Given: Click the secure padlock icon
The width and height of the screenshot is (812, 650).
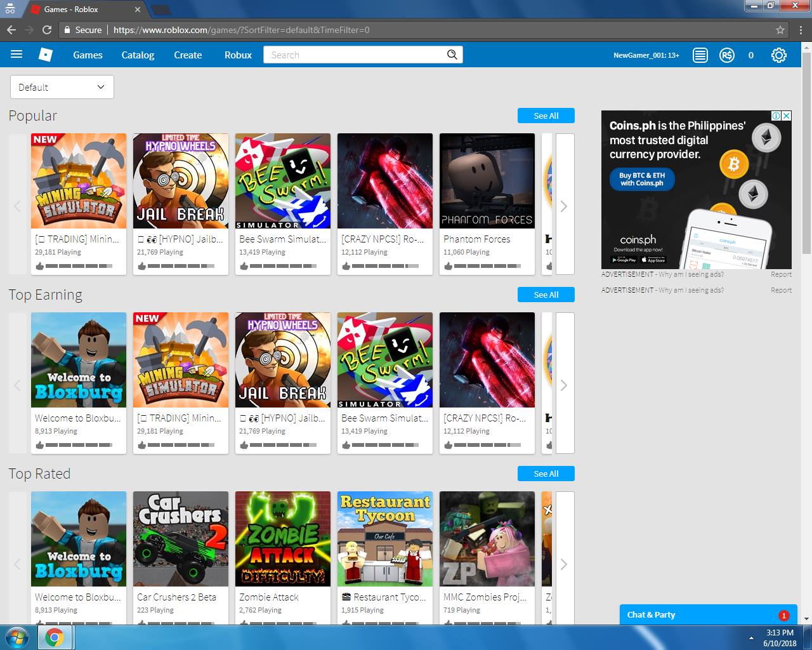Looking at the screenshot, I should [67, 30].
